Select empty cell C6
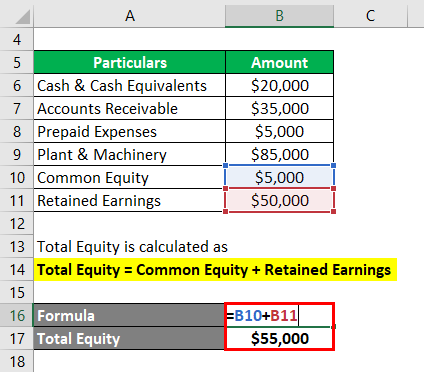The height and width of the screenshot is (372, 424). 370,85
